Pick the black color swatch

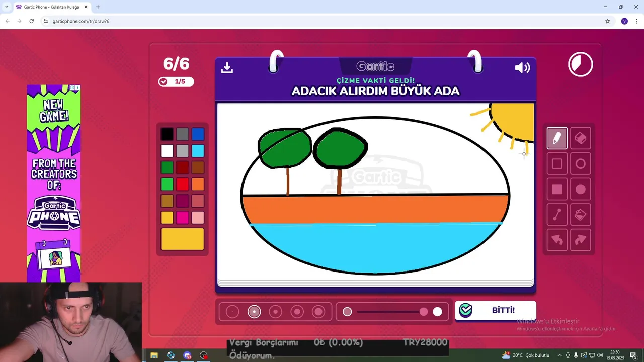(167, 134)
